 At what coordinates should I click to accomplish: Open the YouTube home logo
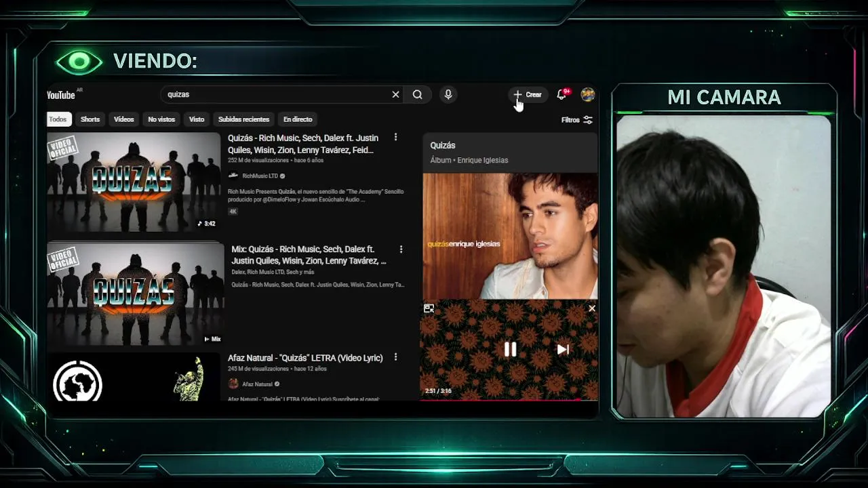[x=61, y=95]
